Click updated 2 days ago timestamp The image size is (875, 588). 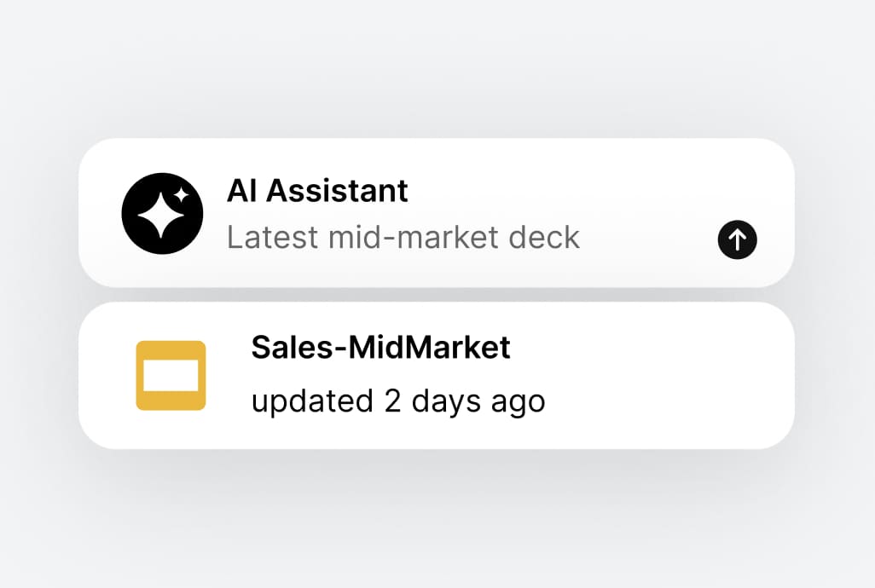(x=398, y=401)
